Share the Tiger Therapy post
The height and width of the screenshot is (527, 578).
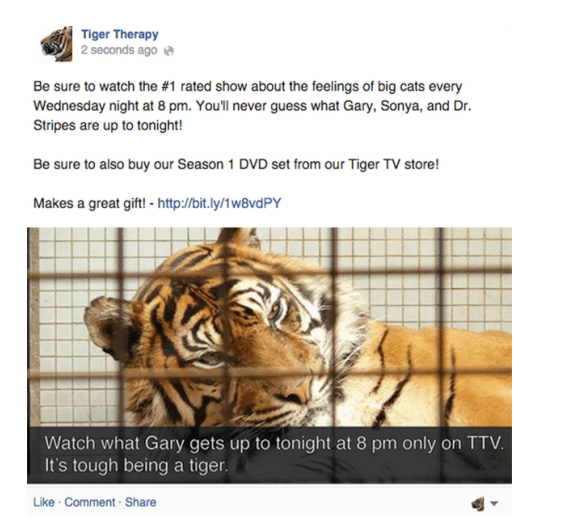tap(140, 502)
